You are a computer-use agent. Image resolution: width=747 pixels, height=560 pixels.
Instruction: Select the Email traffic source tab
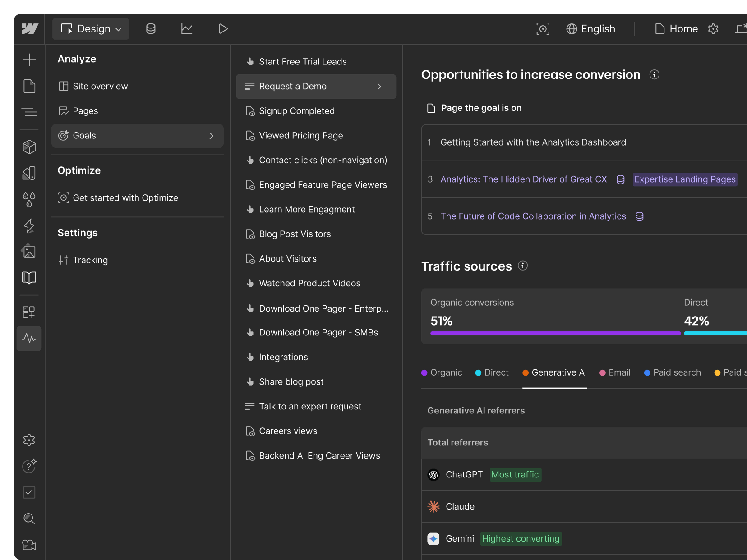[615, 372]
